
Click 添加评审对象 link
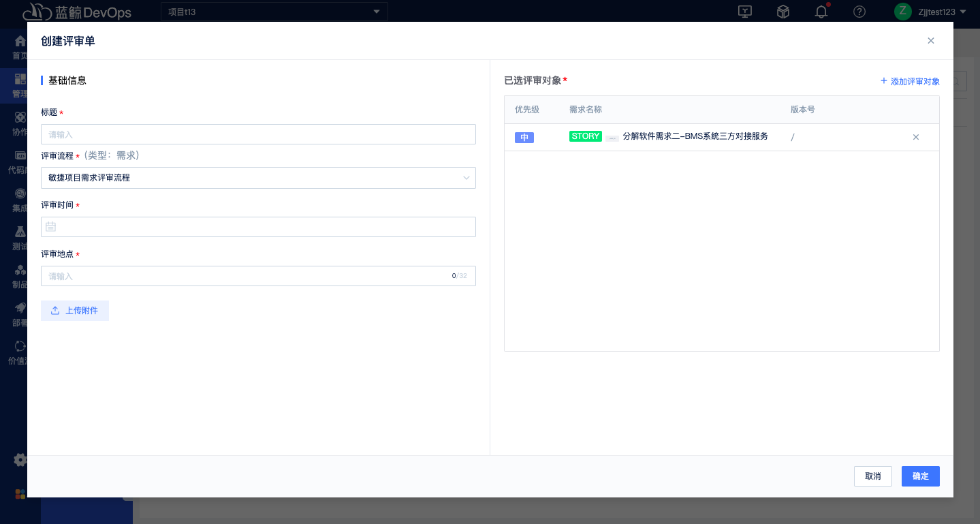point(910,81)
